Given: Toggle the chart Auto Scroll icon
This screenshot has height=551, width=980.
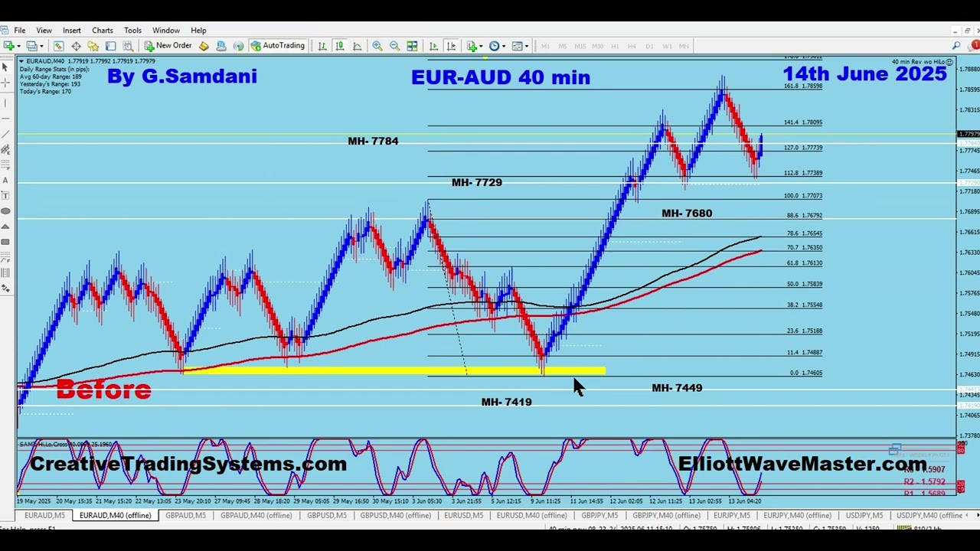Looking at the screenshot, I should tap(433, 46).
